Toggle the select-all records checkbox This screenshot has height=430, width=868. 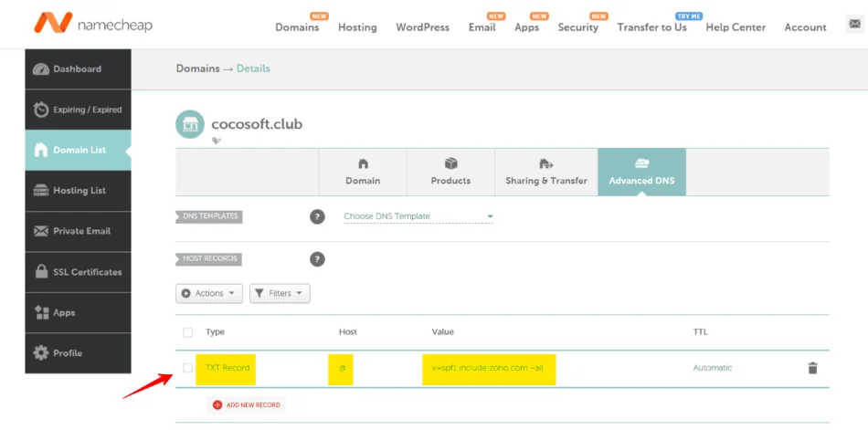pos(187,332)
